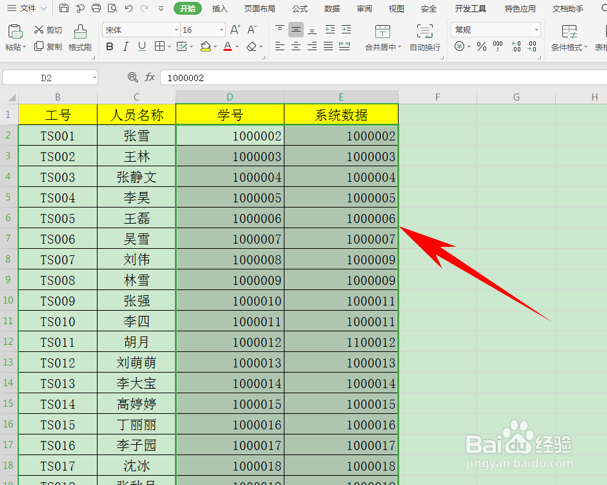The width and height of the screenshot is (607, 485).
Task: Increase indent in the cell
Action: (346, 29)
